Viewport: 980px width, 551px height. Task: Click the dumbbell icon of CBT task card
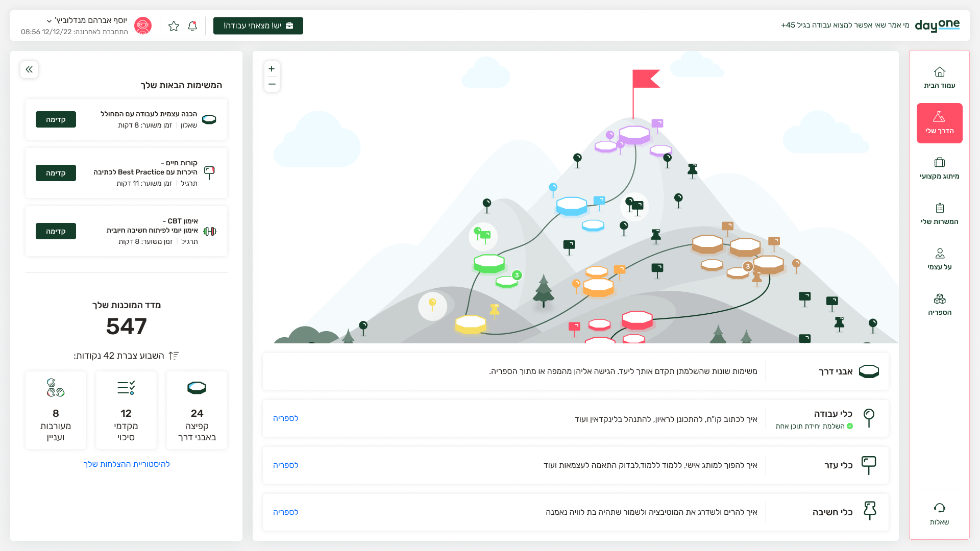click(x=210, y=231)
